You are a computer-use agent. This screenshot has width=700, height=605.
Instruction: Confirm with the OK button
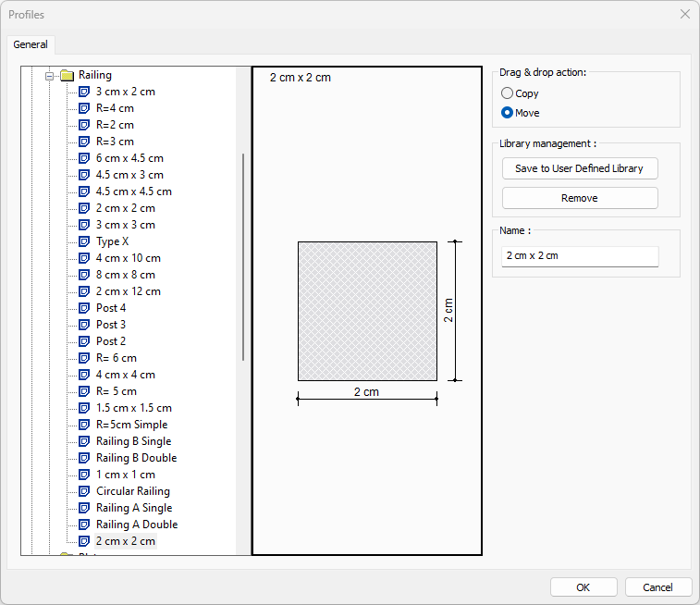[583, 586]
